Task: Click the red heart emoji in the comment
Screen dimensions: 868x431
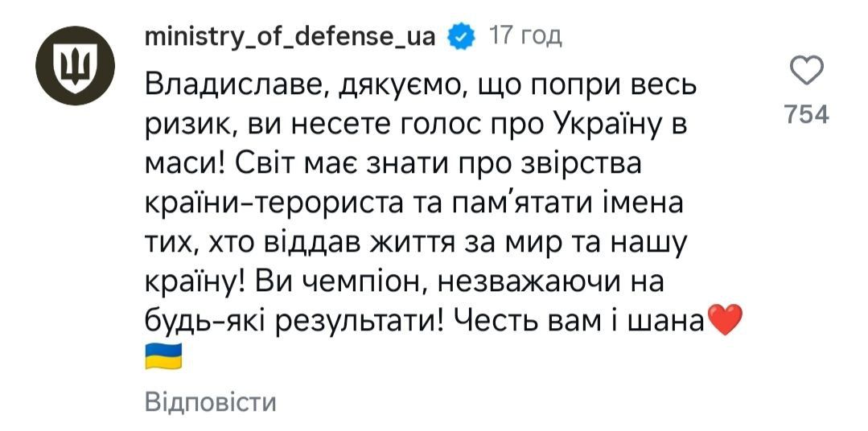Action: point(722,321)
